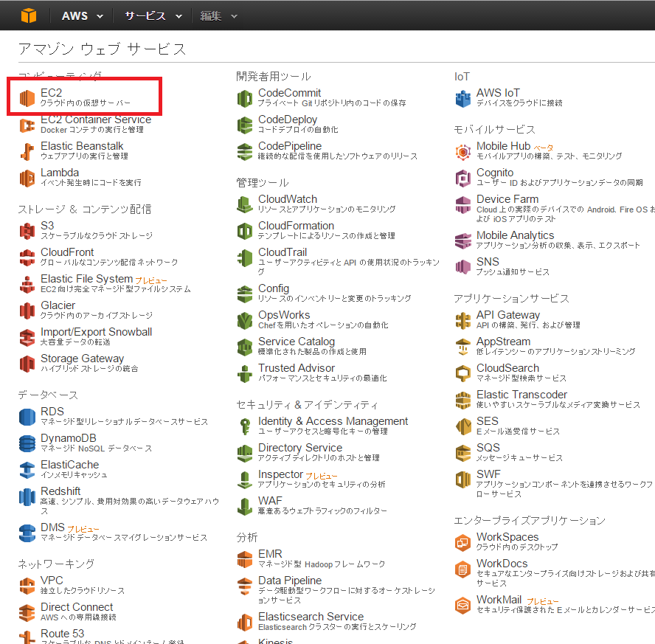The height and width of the screenshot is (644, 655).
Task: Select the WorkSpaces icon
Action: [462, 542]
